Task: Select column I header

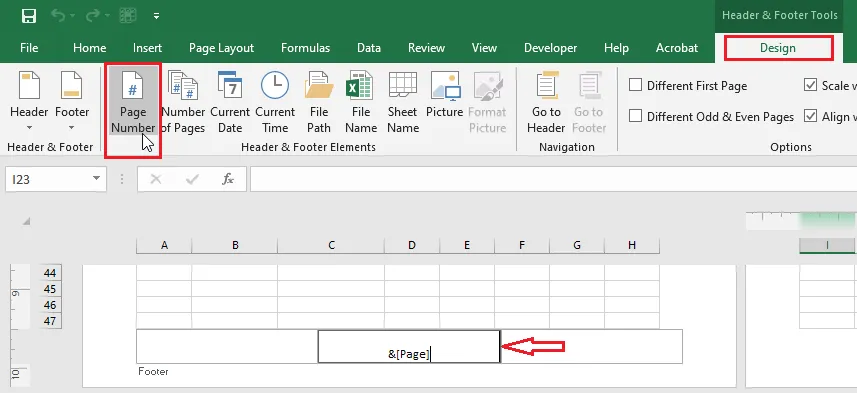Action: point(827,245)
